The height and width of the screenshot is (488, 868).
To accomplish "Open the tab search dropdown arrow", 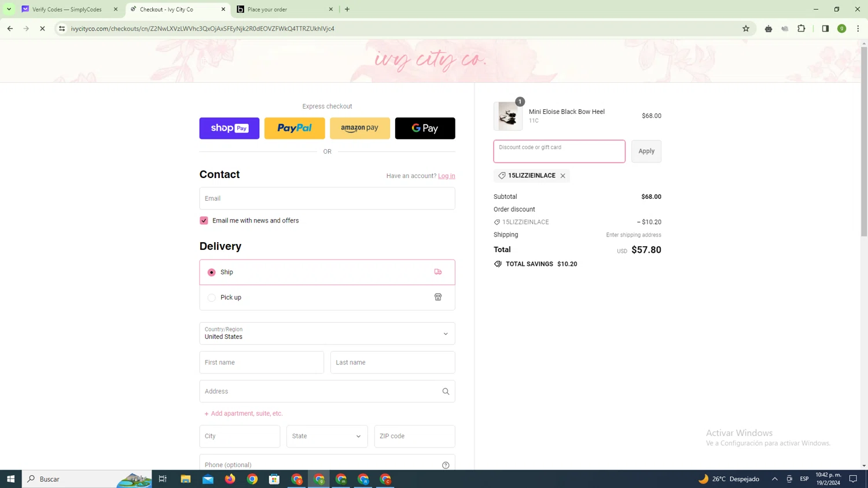I will pos(9,9).
